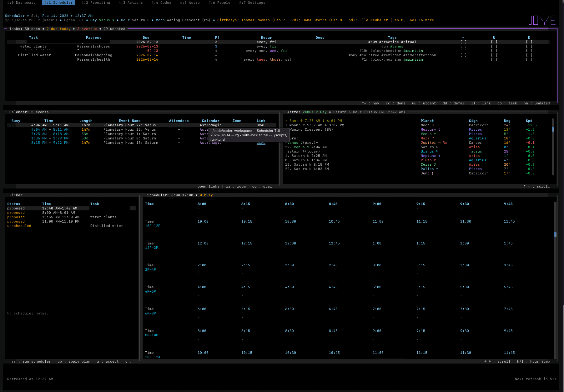
Task: Click the Venus glyph in the Day status
Action: pos(113,20)
